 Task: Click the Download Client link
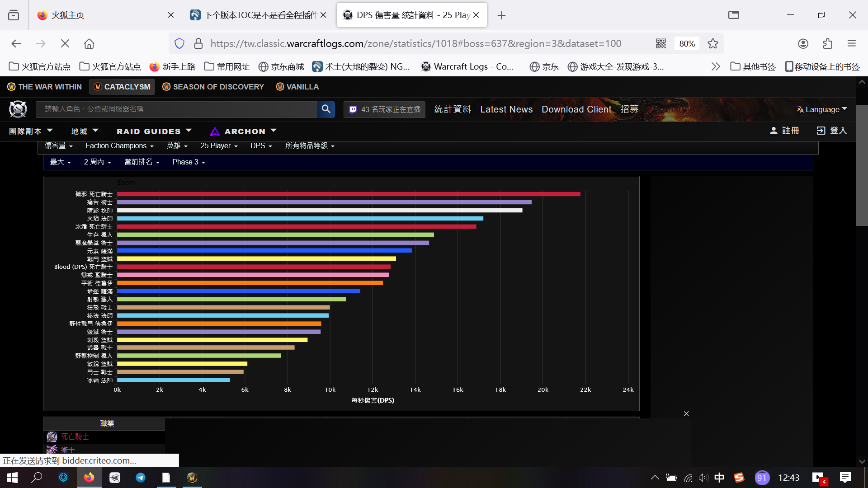click(x=576, y=109)
